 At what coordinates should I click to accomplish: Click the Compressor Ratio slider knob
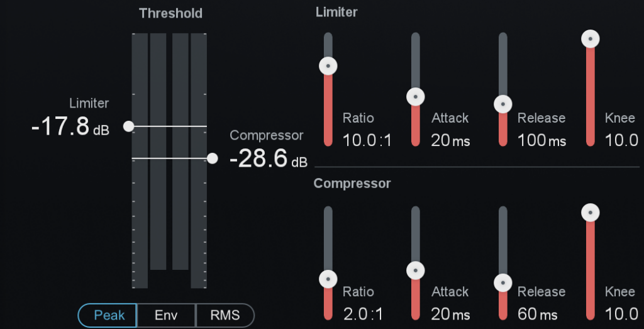(328, 279)
